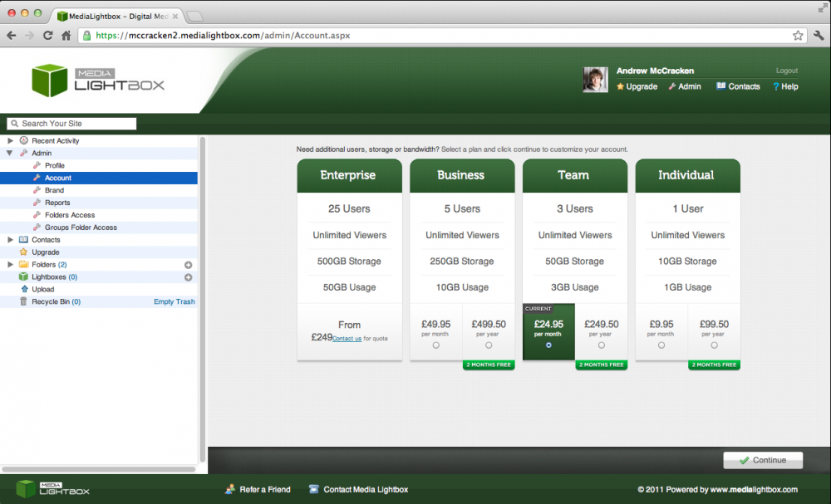Select Individual £9.95 per month radio button

pos(661,345)
